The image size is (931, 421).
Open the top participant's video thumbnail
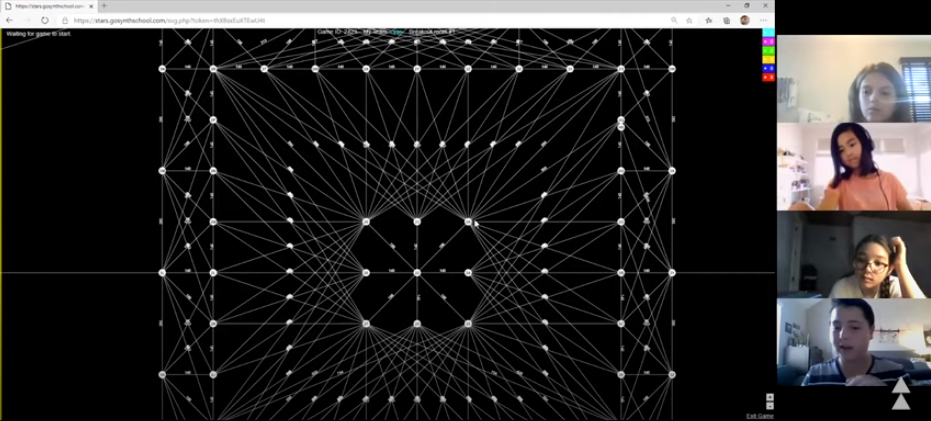pyautogui.click(x=854, y=79)
